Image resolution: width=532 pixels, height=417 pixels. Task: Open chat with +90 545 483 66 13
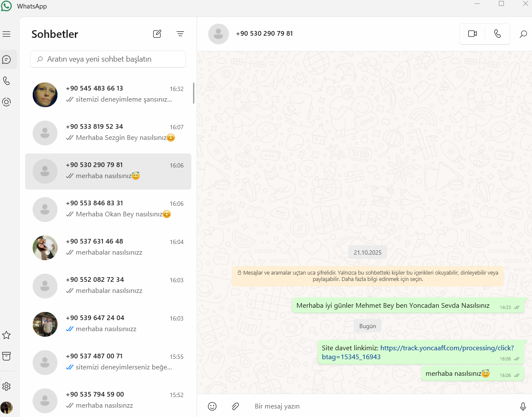[x=108, y=95]
